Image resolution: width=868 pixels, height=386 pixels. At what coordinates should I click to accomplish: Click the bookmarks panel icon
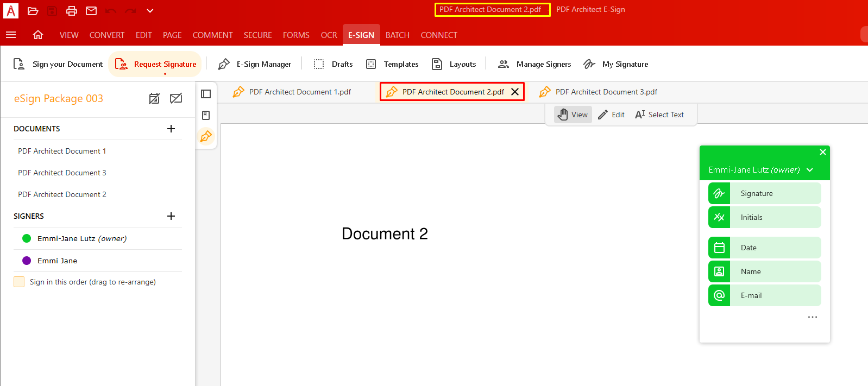coord(206,115)
